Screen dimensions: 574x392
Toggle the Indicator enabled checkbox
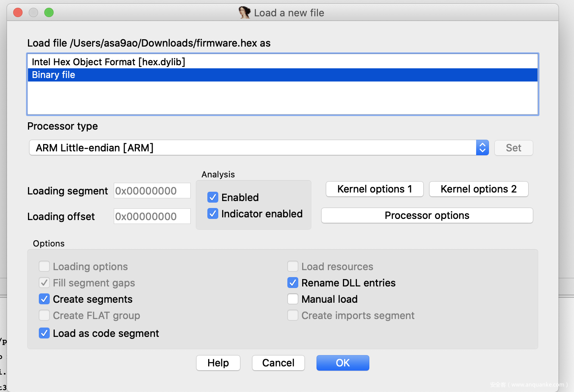point(213,214)
